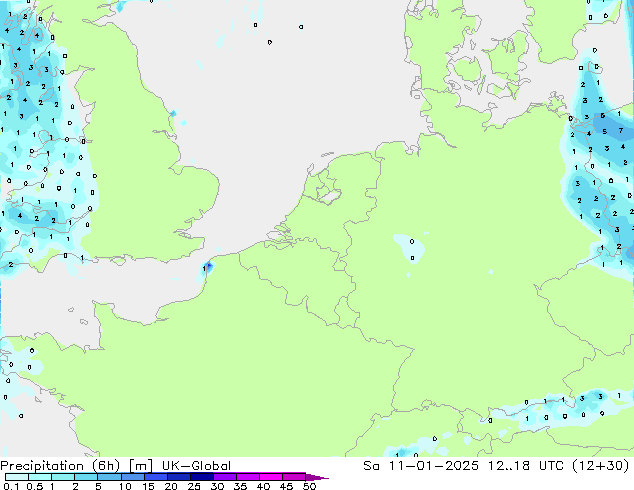This screenshot has height=490, width=634.
Task: Click the legend tick label "45"
Action: 286,486
